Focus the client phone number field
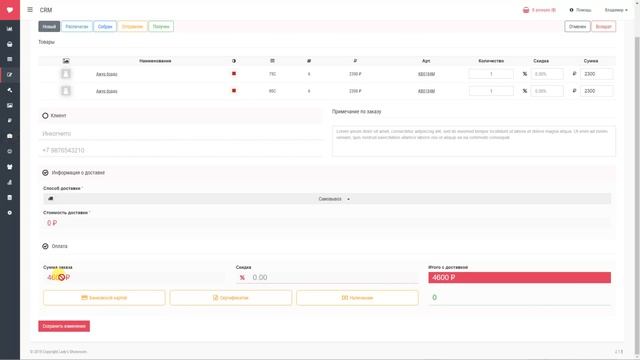The image size is (640, 360). coord(181,150)
